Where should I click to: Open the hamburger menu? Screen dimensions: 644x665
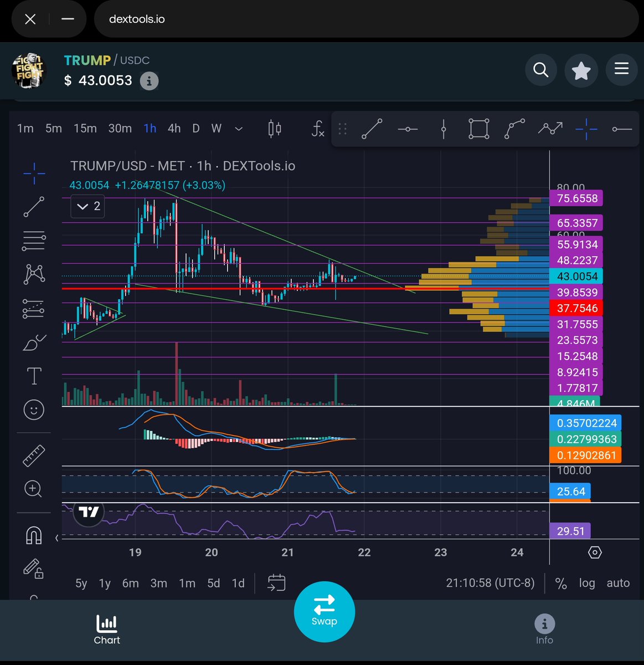pyautogui.click(x=621, y=70)
